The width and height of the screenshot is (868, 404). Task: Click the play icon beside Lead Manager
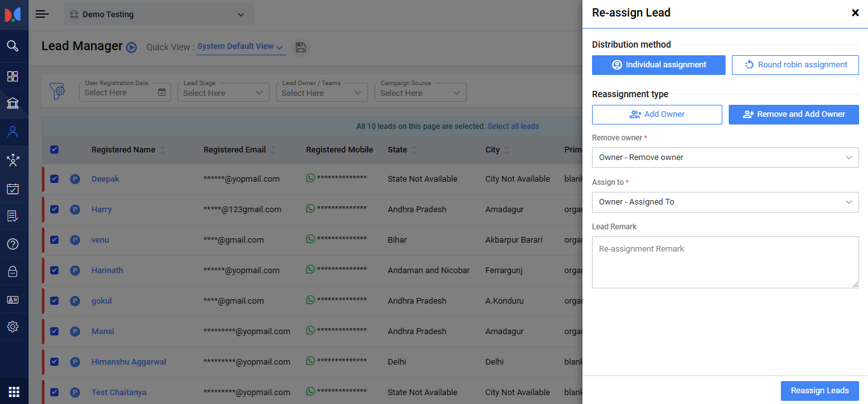tap(132, 47)
